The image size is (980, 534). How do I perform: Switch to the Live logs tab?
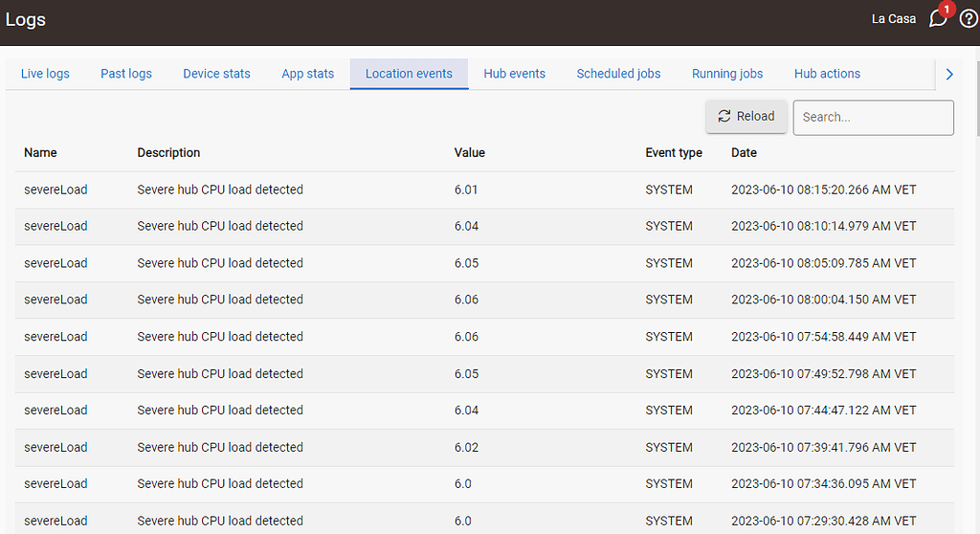pos(45,74)
